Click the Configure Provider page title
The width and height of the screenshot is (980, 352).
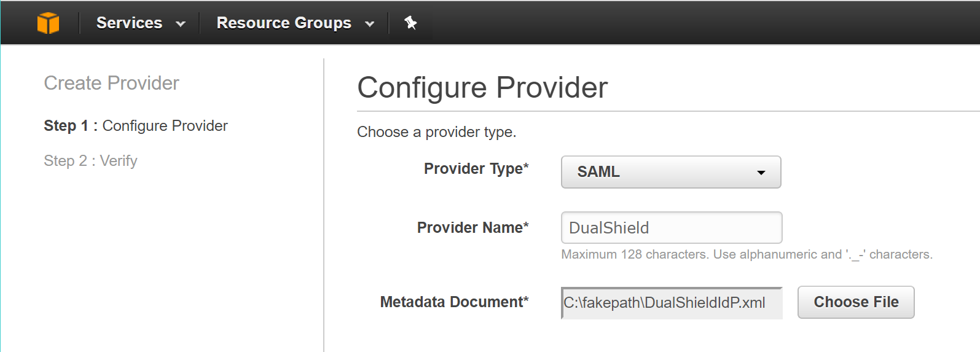click(482, 87)
